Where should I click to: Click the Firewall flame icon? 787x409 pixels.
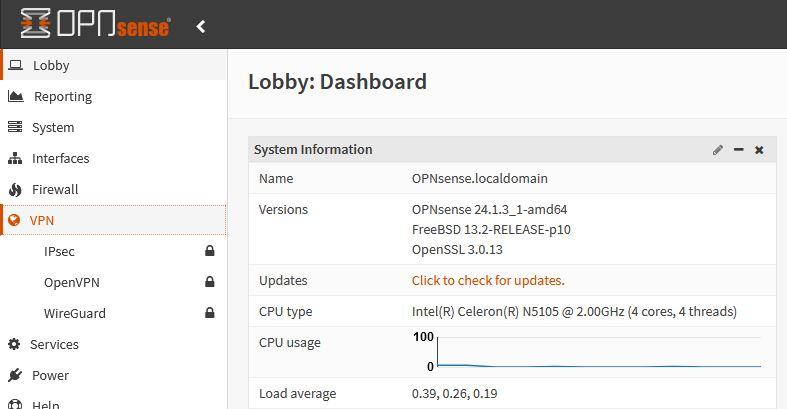[14, 190]
